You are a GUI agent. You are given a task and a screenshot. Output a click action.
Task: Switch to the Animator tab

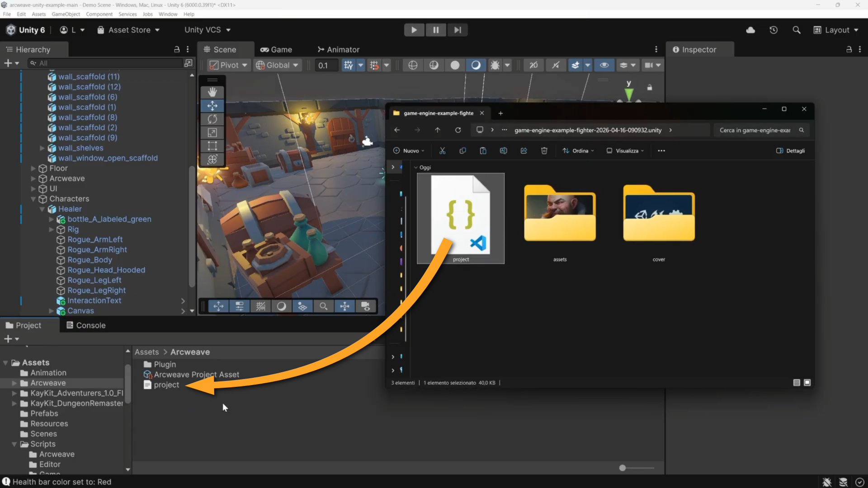point(339,50)
